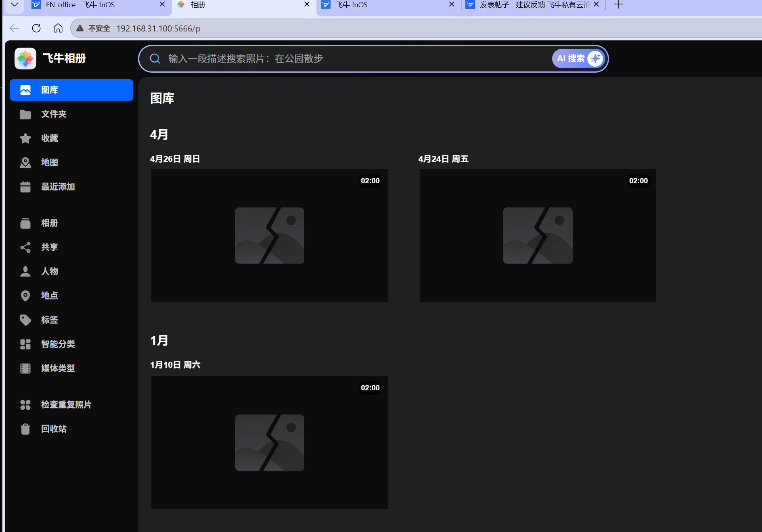This screenshot has height=532, width=762.
Task: Reload the page with refresh icon
Action: tap(36, 28)
